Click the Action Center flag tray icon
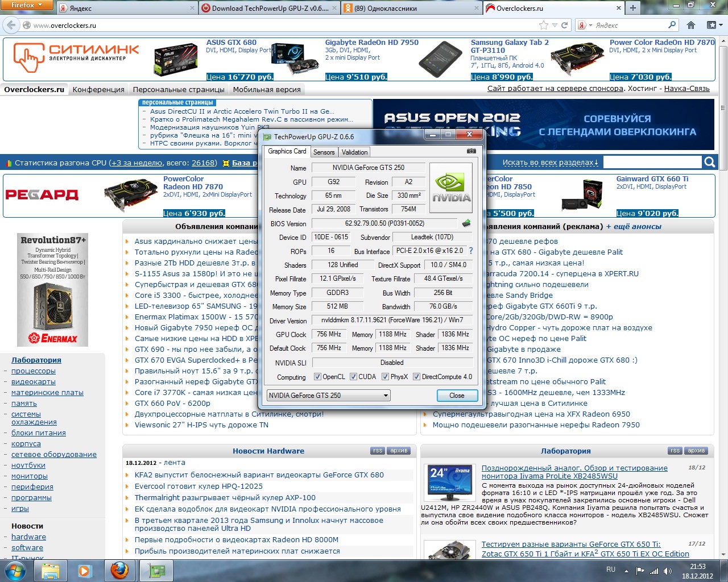 coord(640,571)
